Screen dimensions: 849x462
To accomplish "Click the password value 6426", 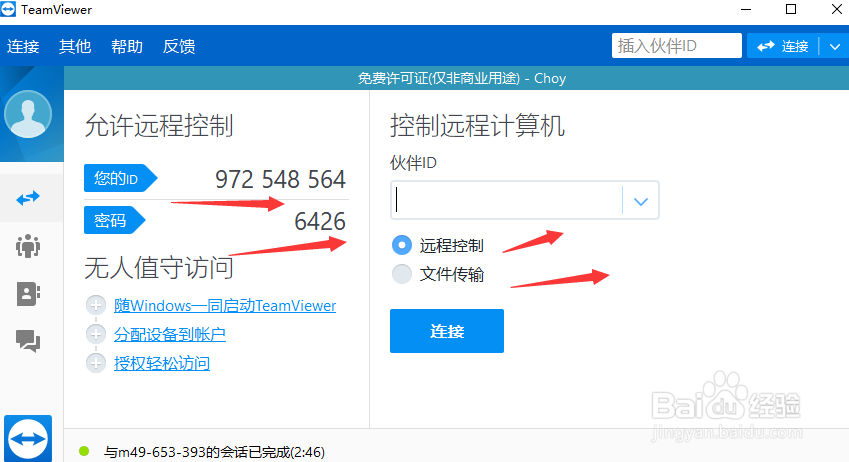I will click(320, 221).
